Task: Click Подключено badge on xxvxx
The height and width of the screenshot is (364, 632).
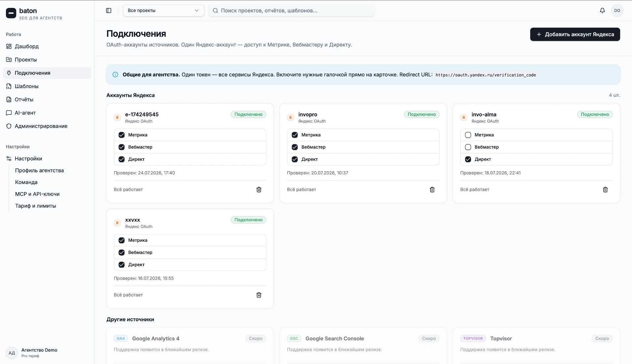Action: 249,220
